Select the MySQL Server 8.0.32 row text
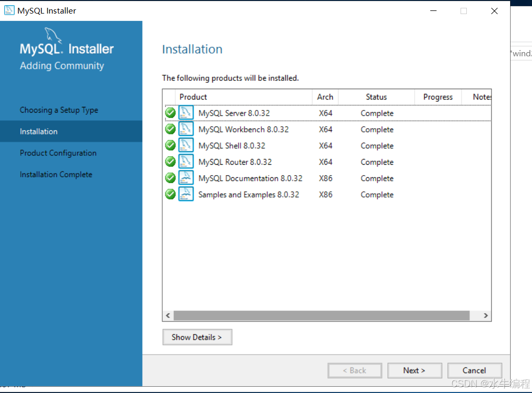The image size is (532, 393). coord(234,113)
